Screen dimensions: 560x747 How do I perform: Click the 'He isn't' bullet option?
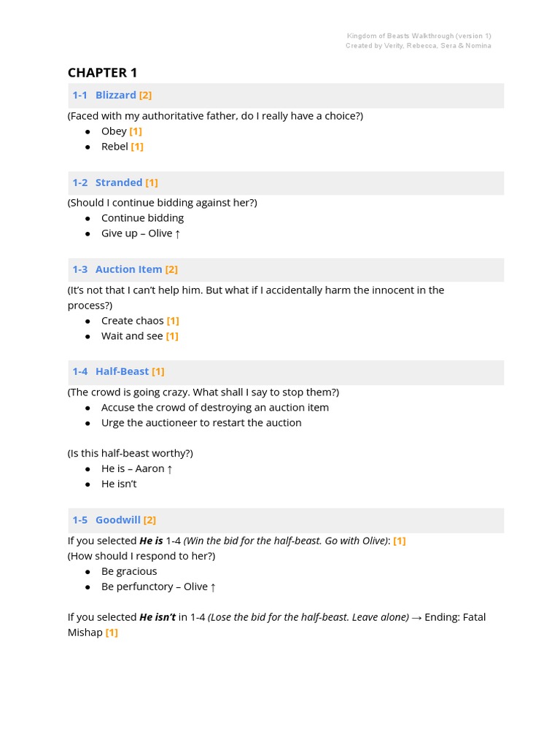tap(119, 484)
